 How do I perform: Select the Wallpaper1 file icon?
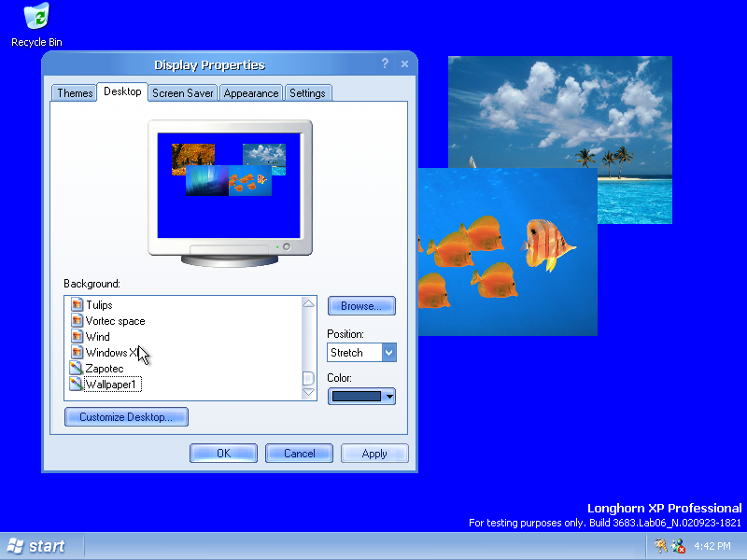[x=77, y=384]
